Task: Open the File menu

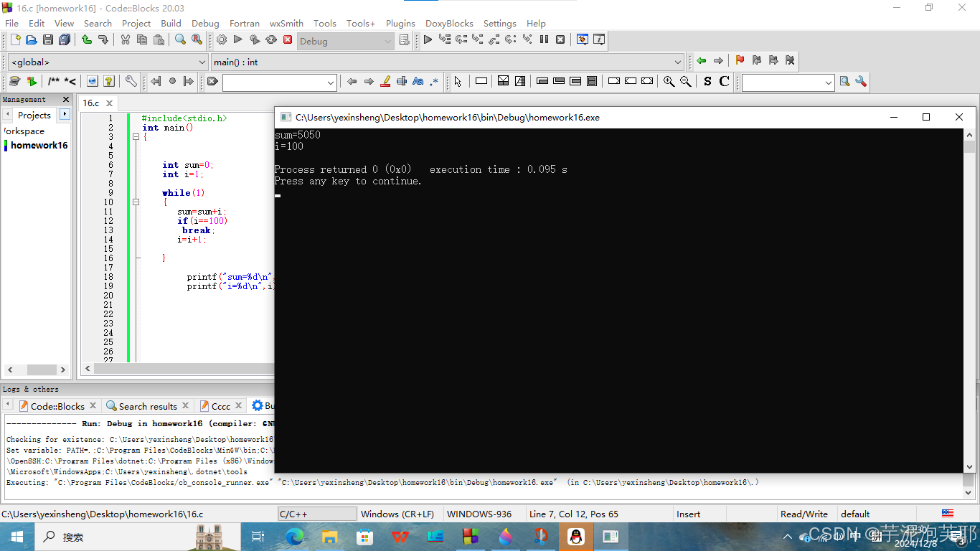Action: click(12, 23)
